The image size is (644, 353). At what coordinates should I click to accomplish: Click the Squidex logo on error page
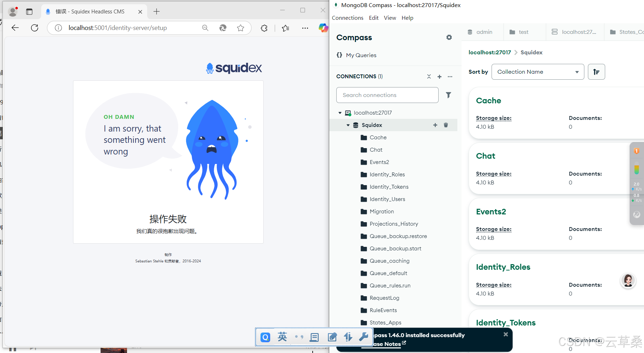(x=234, y=68)
